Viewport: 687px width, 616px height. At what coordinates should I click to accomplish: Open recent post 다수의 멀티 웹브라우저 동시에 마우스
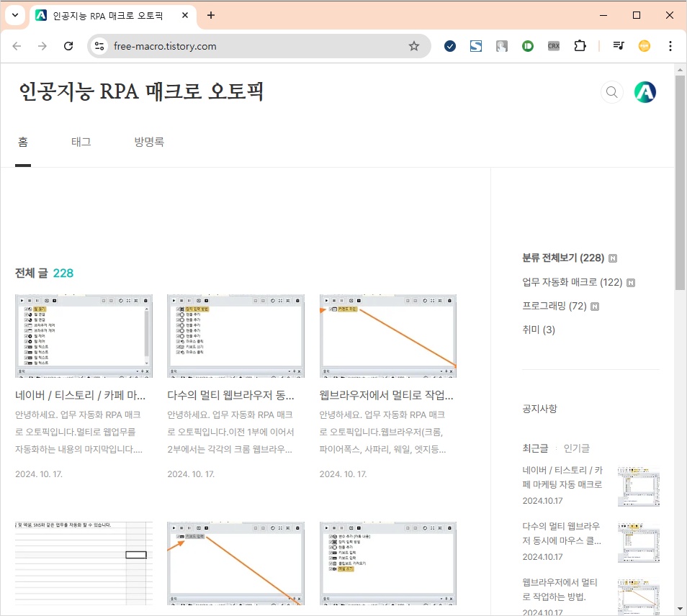[562, 533]
